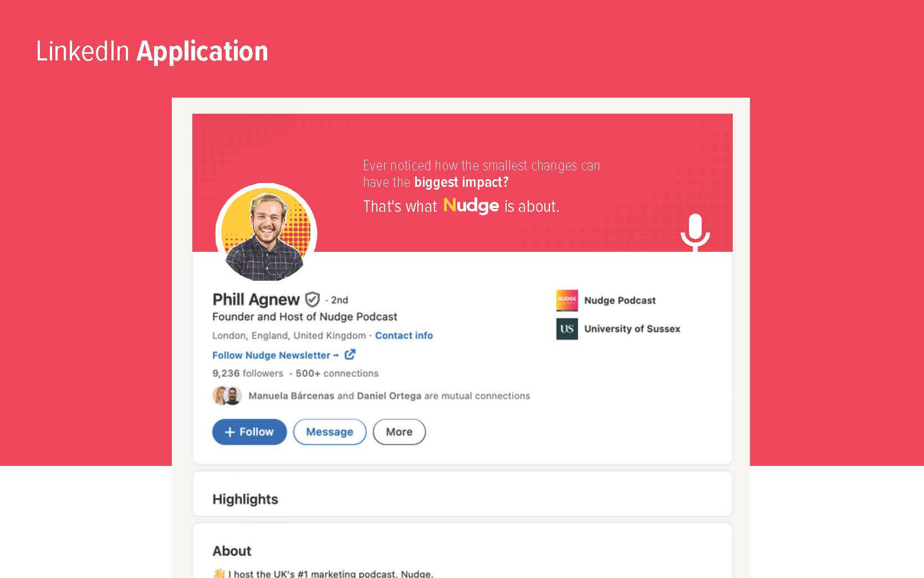This screenshot has width=924, height=578.
Task: Click the Nudge Podcast logo icon
Action: tap(566, 300)
